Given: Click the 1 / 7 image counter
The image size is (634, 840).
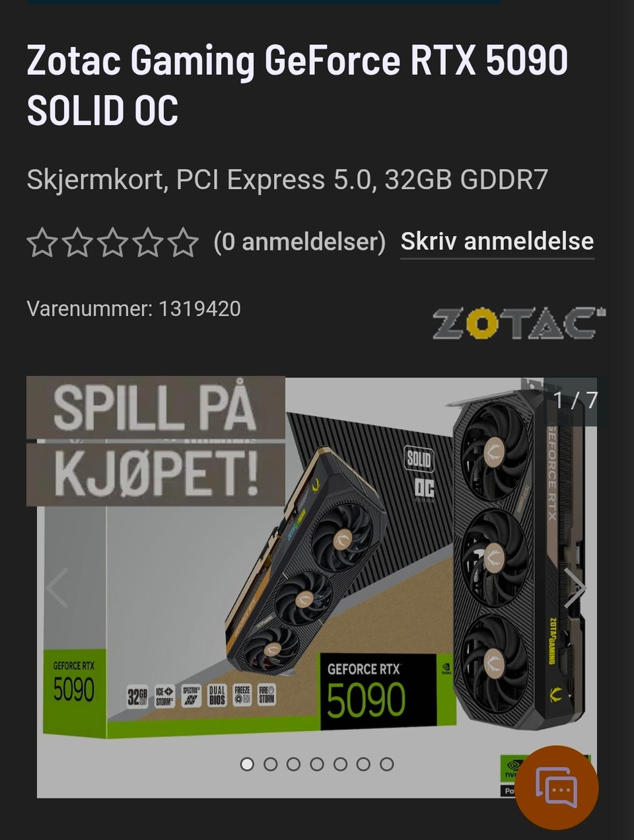Looking at the screenshot, I should click(x=575, y=400).
